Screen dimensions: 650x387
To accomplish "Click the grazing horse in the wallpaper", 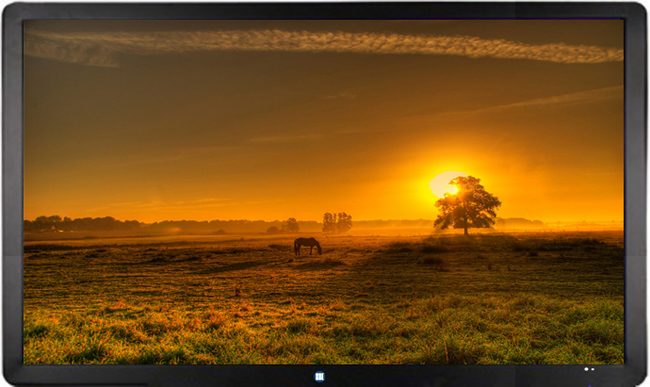I will [308, 246].
